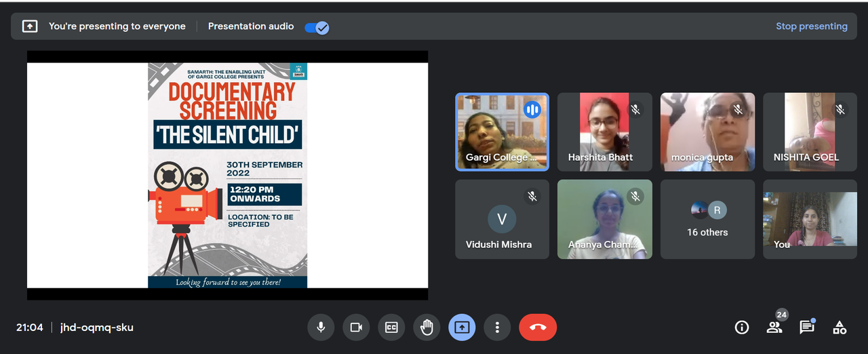Viewport: 868px width, 354px height.
Task: Click the present screen button
Action: pyautogui.click(x=462, y=328)
